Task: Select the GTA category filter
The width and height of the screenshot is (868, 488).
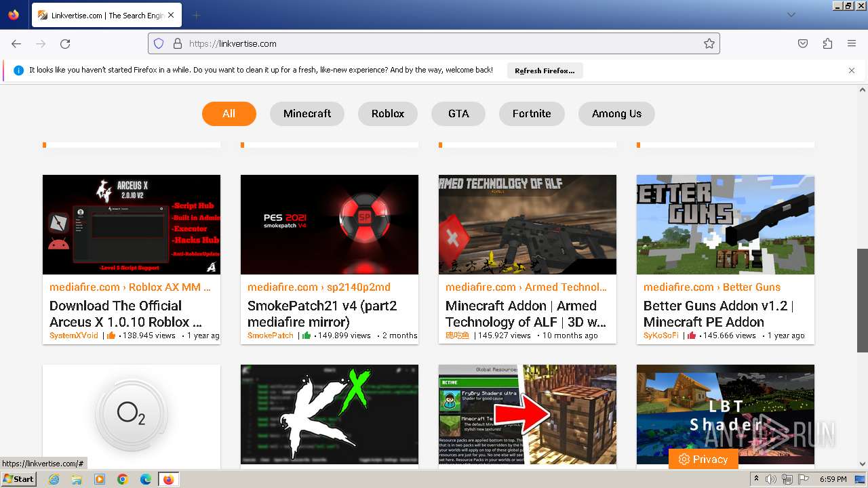Action: [x=458, y=113]
